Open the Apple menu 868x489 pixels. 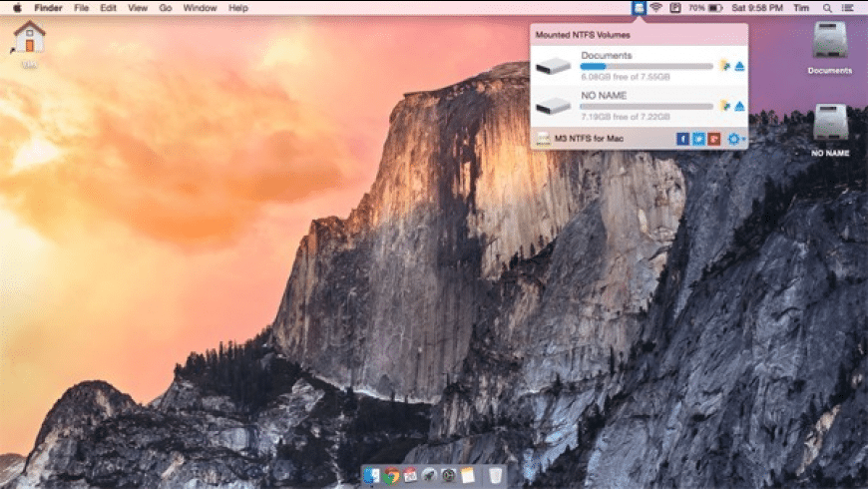(x=17, y=8)
